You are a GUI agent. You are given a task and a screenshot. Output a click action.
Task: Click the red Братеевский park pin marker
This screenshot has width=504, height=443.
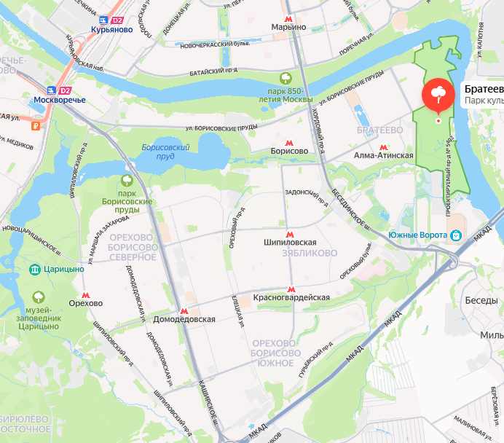point(438,94)
